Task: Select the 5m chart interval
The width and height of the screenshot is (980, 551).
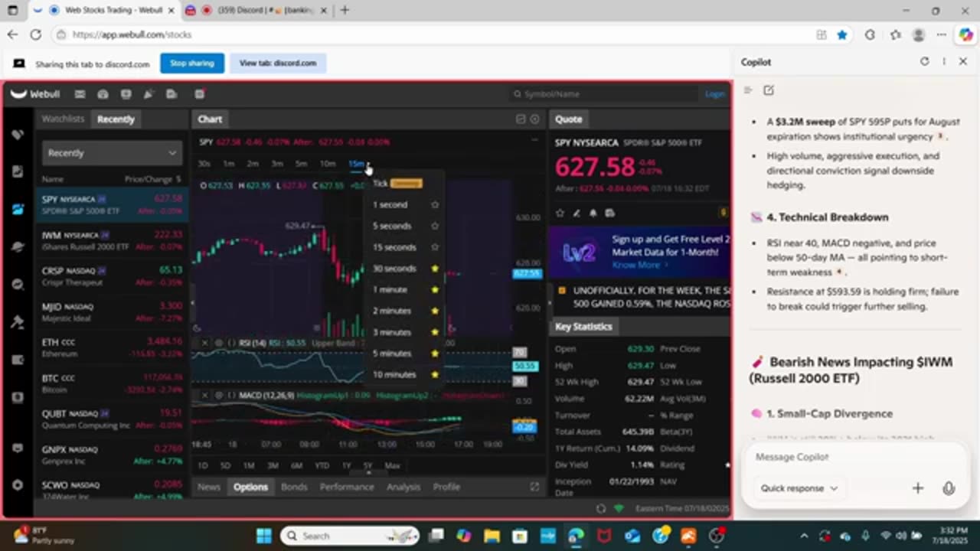Action: coord(301,165)
